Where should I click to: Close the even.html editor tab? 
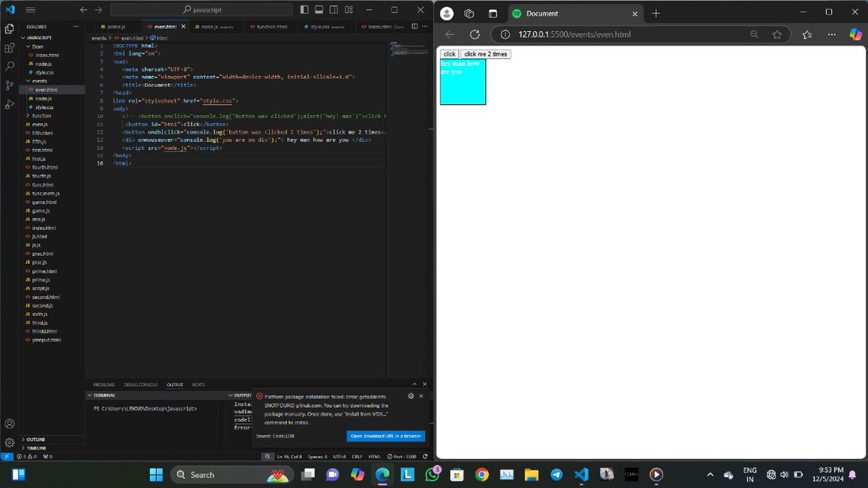(182, 26)
